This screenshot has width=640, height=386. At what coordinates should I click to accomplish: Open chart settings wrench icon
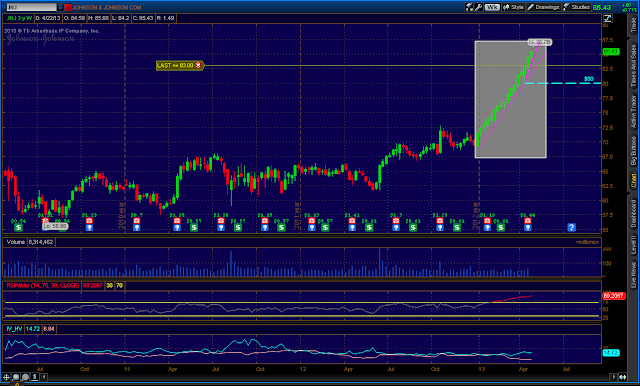478,7
